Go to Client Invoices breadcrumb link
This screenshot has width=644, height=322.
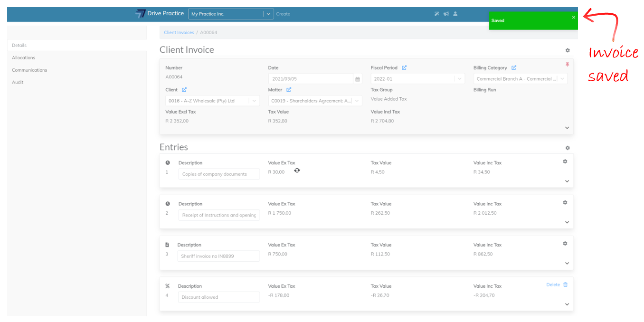click(179, 32)
